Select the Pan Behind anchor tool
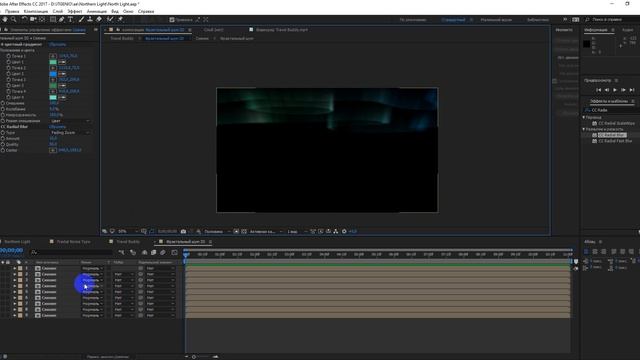Image resolution: width=640 pixels, height=360 pixels. coord(42,19)
